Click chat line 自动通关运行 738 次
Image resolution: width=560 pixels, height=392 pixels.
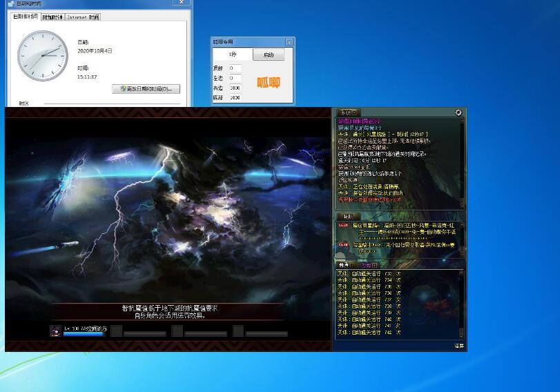(369, 306)
